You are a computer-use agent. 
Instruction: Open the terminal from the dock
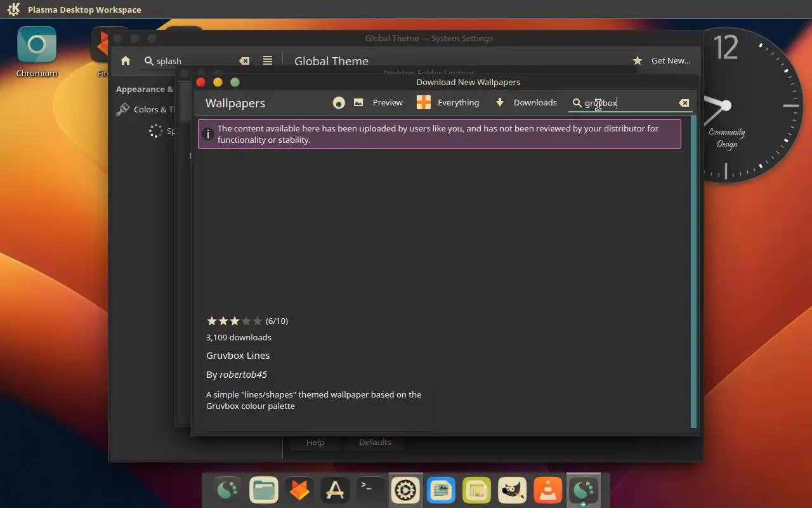pyautogui.click(x=370, y=490)
